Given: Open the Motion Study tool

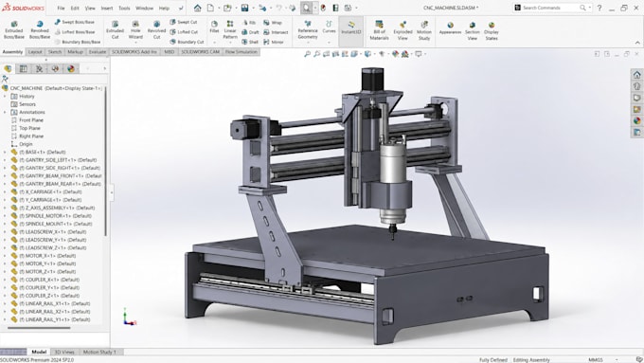Looking at the screenshot, I should coord(424,31).
